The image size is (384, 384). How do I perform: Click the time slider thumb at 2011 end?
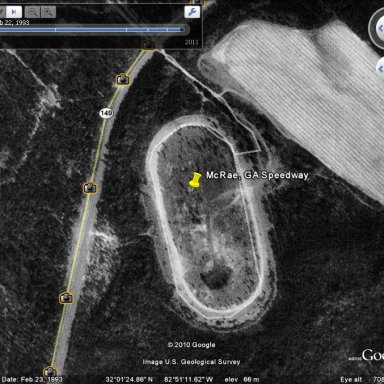coord(182,30)
